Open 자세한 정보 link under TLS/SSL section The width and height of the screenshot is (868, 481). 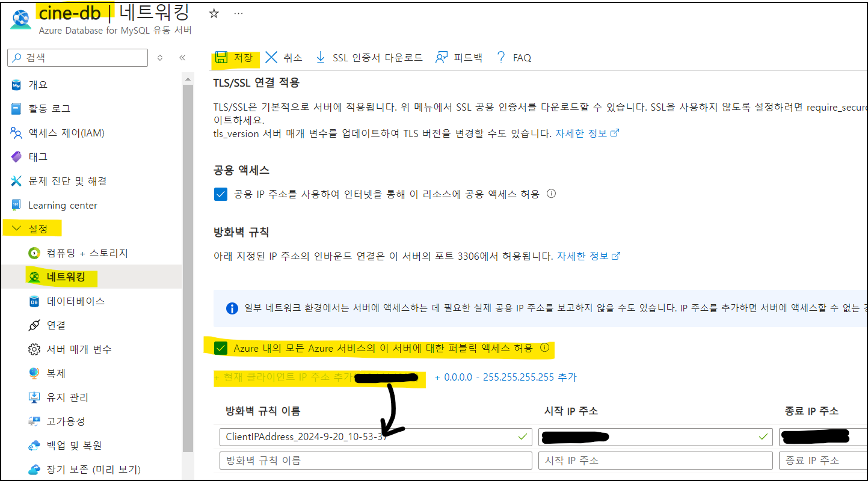(587, 133)
